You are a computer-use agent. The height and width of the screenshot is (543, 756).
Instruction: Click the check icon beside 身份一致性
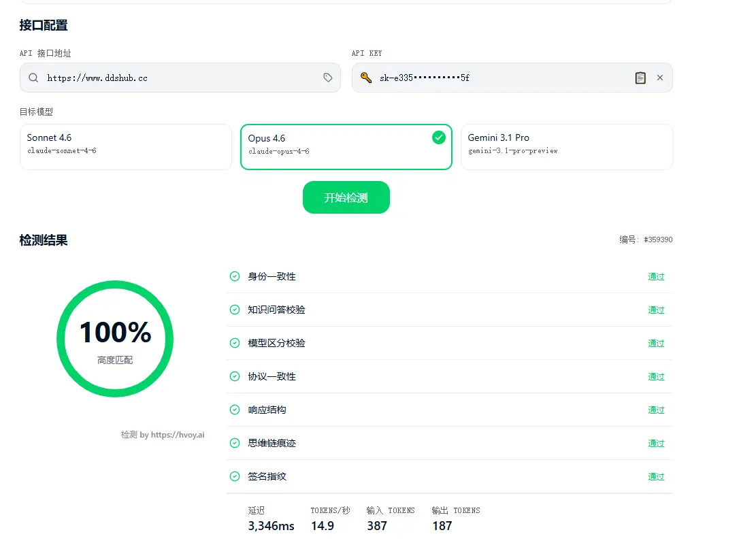coord(235,276)
